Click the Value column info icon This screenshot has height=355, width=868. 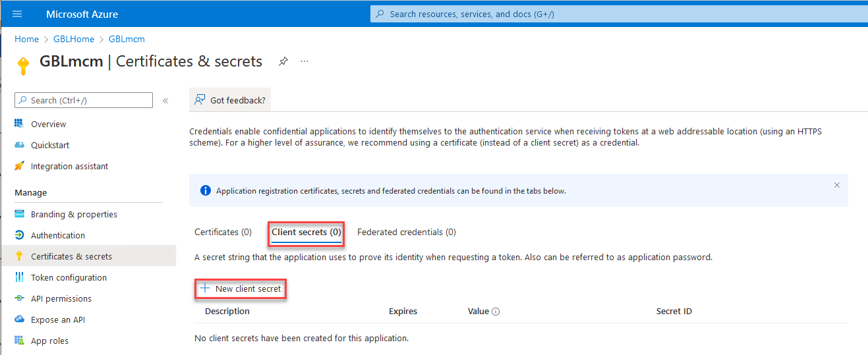[x=496, y=312]
